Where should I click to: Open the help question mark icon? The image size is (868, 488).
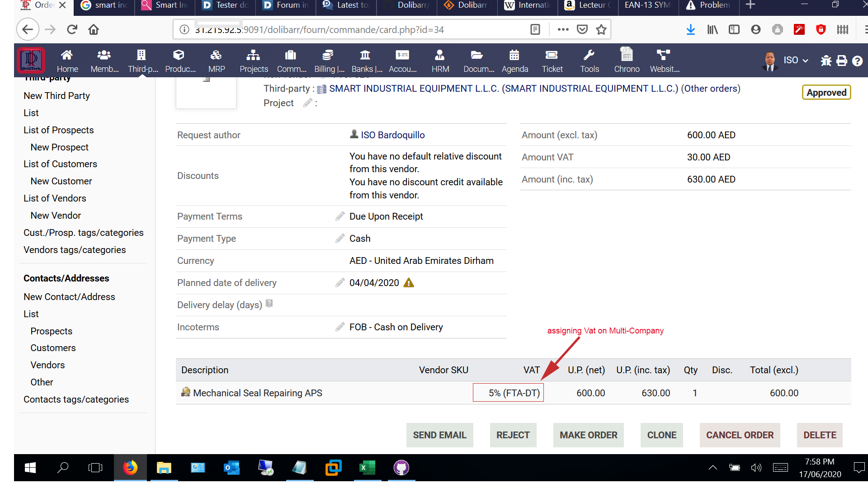[857, 61]
